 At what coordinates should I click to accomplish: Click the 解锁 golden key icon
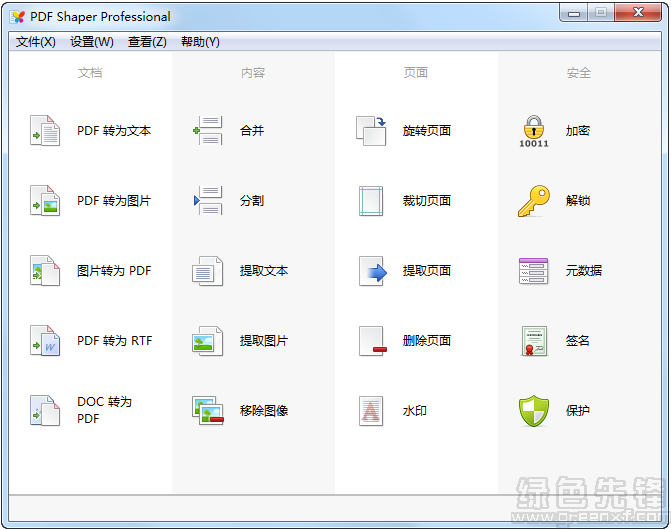(534, 201)
